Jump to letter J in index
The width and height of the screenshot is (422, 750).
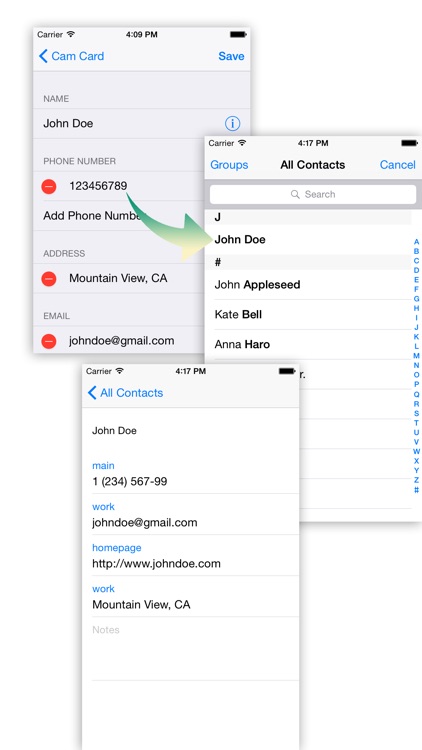click(416, 328)
